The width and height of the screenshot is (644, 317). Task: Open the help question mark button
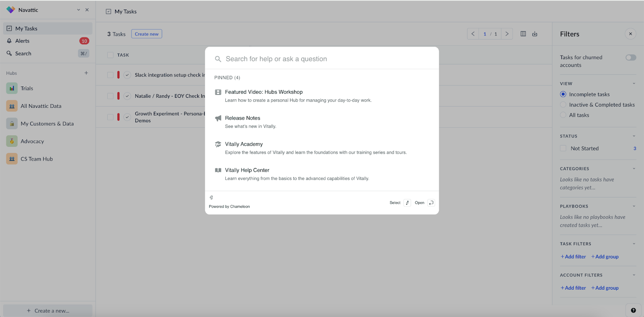point(634,310)
